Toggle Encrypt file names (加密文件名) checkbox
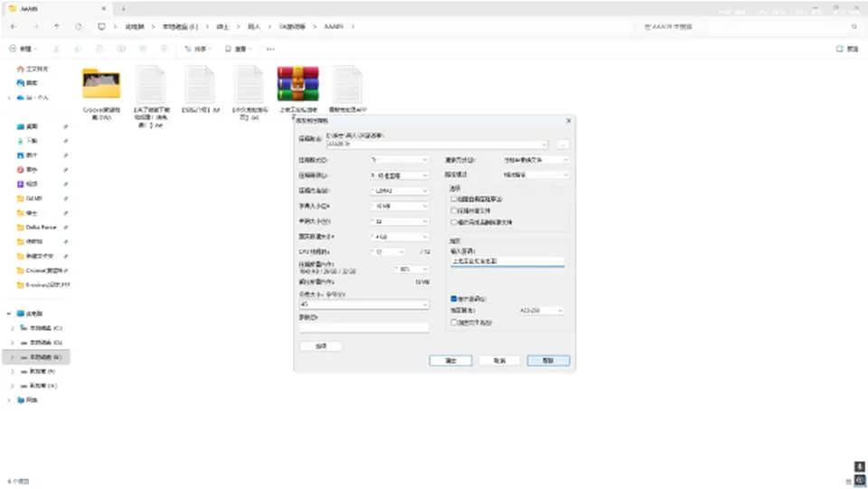 coord(454,322)
